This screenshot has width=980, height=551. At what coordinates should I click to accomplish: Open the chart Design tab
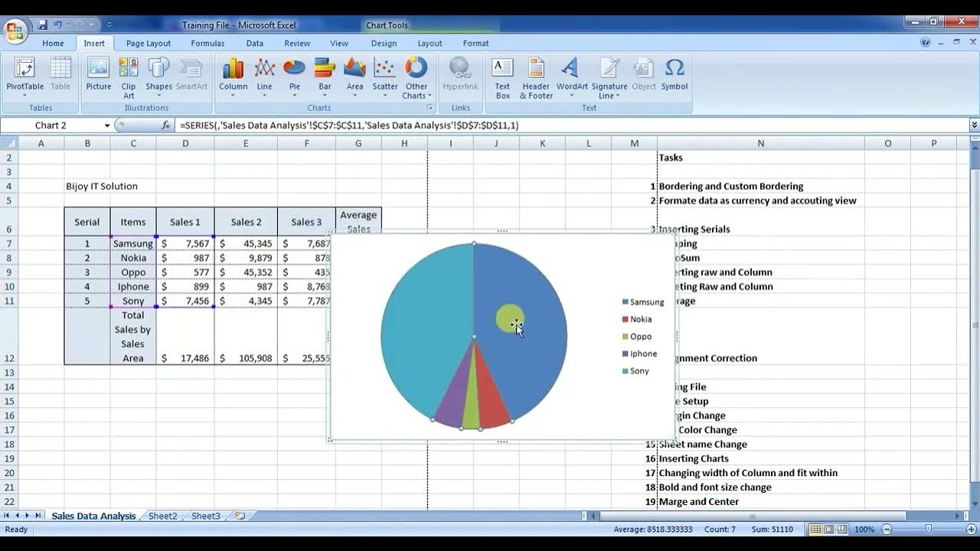coord(384,44)
